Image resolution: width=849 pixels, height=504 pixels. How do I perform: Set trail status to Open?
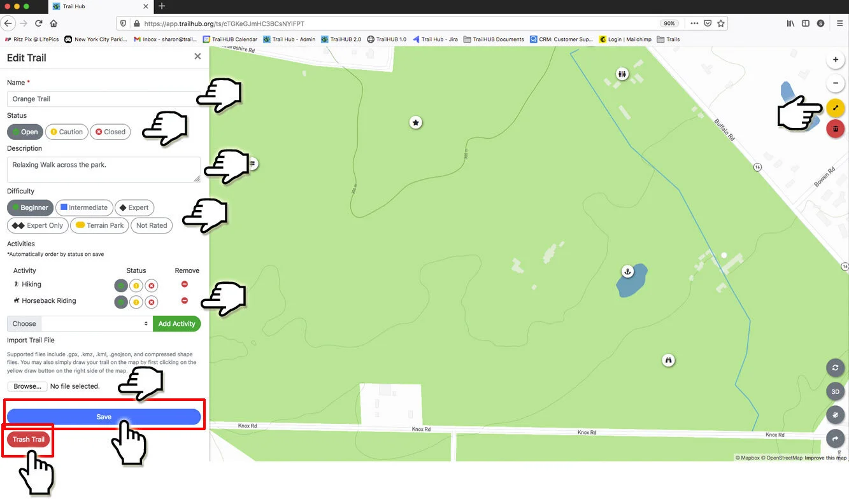[x=25, y=132]
